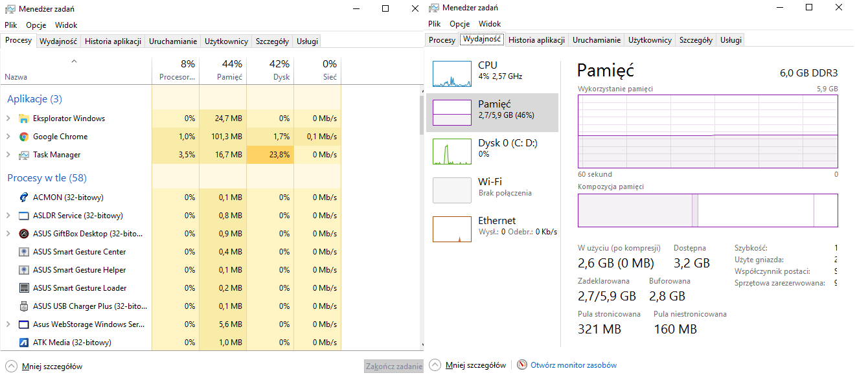Viewport: 868px width, 384px height.
Task: Sort by Sieć column header
Action: (317, 71)
